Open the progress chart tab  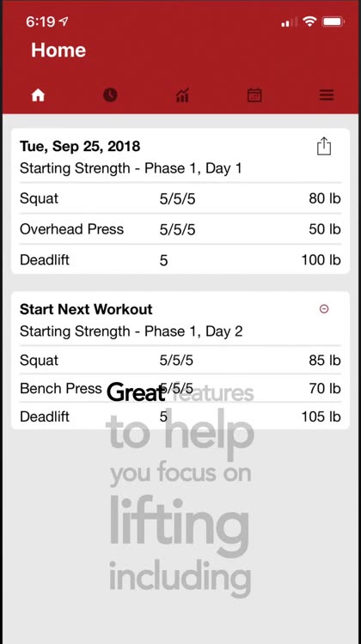click(182, 95)
